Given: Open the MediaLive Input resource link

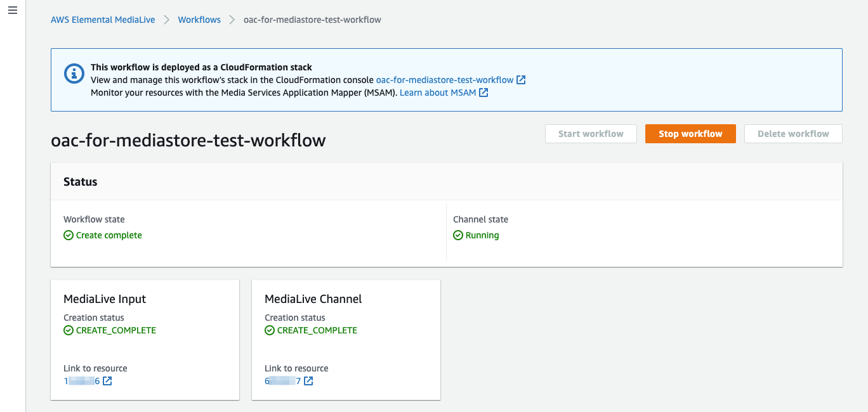Looking at the screenshot, I should point(82,381).
